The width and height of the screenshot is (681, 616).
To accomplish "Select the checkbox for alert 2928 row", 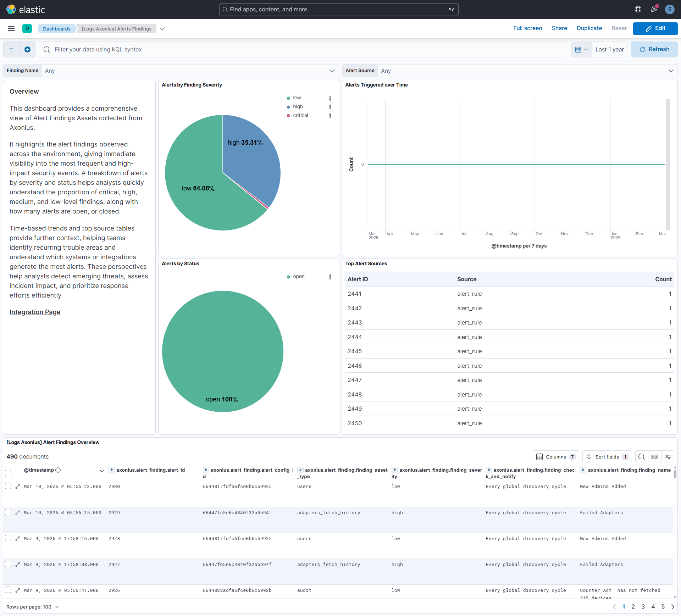I will (x=8, y=538).
